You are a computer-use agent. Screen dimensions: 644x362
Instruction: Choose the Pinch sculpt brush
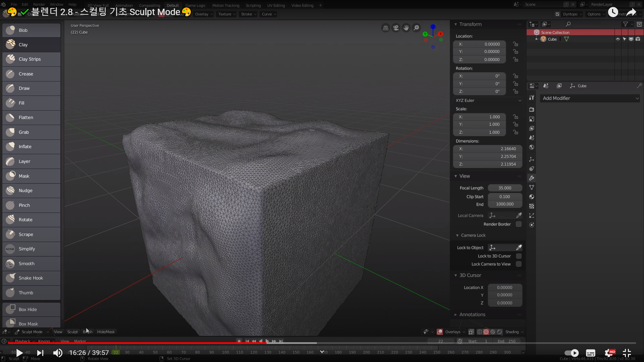pyautogui.click(x=31, y=205)
